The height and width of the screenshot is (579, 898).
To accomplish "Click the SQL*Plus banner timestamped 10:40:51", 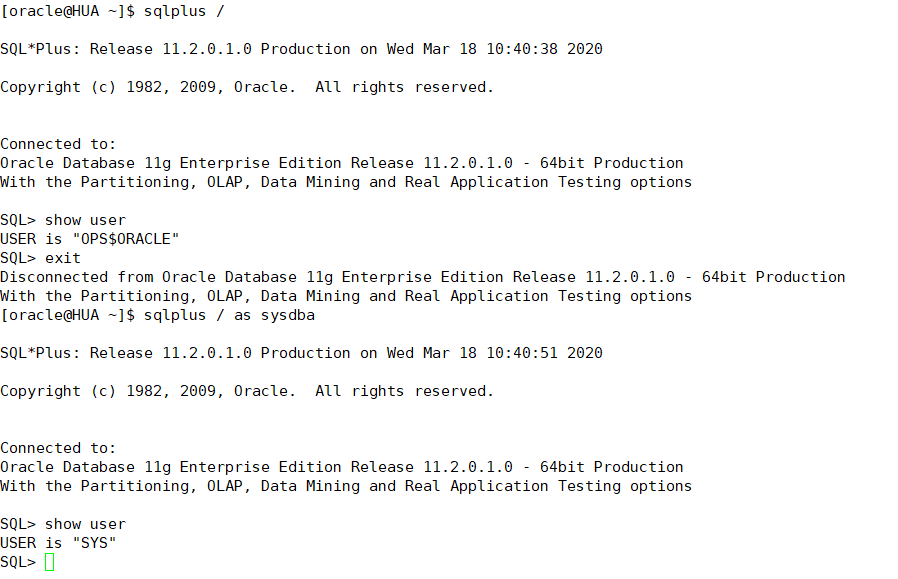I will (301, 353).
